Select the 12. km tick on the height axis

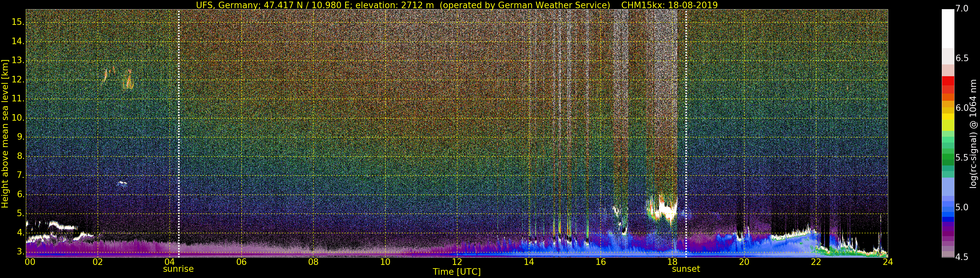[18, 79]
